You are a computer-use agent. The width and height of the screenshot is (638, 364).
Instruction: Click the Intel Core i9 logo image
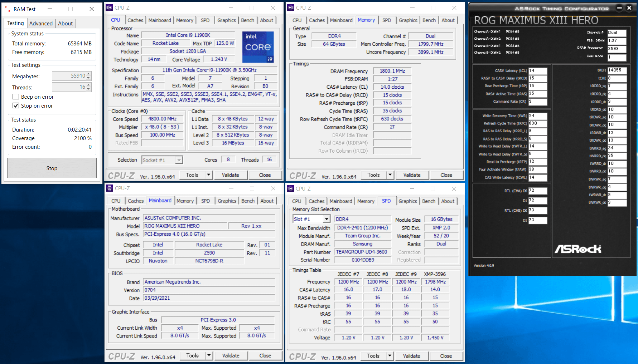pyautogui.click(x=258, y=47)
